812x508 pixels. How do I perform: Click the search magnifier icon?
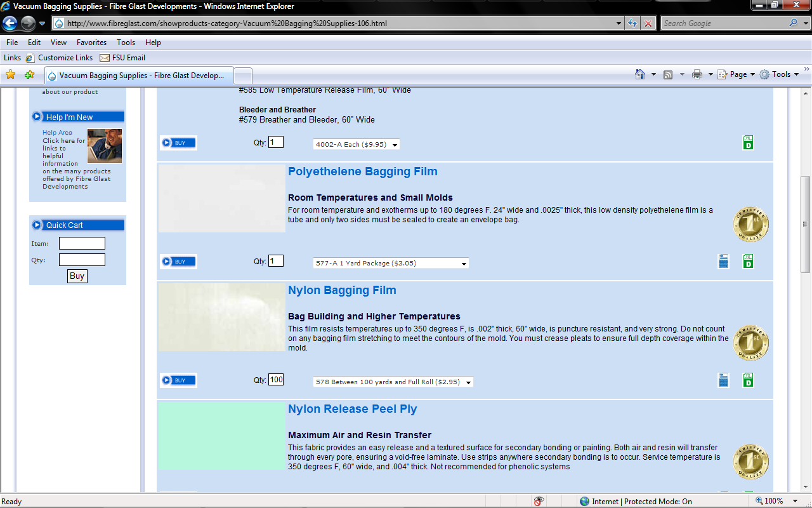click(x=793, y=23)
